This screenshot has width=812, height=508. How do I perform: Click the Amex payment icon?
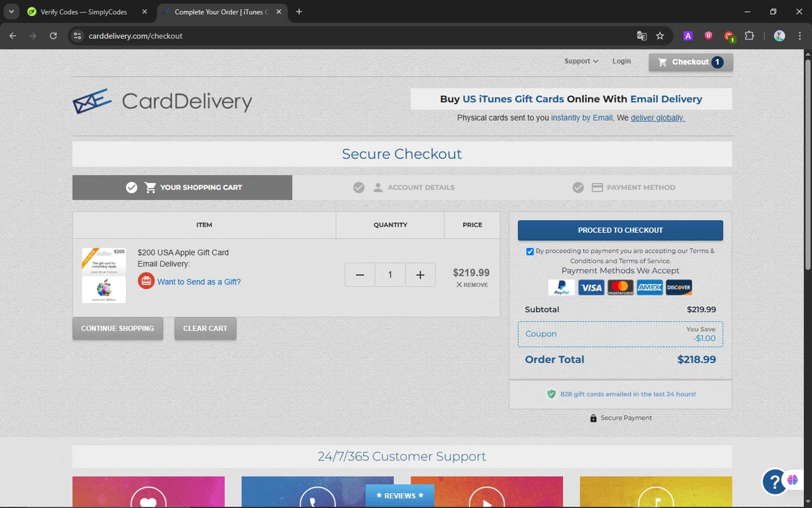pyautogui.click(x=650, y=288)
